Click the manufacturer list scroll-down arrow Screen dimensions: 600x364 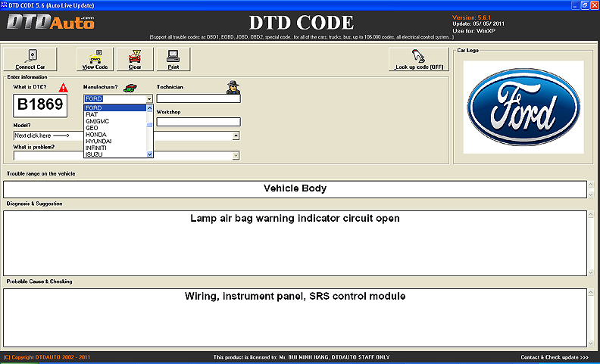point(149,154)
